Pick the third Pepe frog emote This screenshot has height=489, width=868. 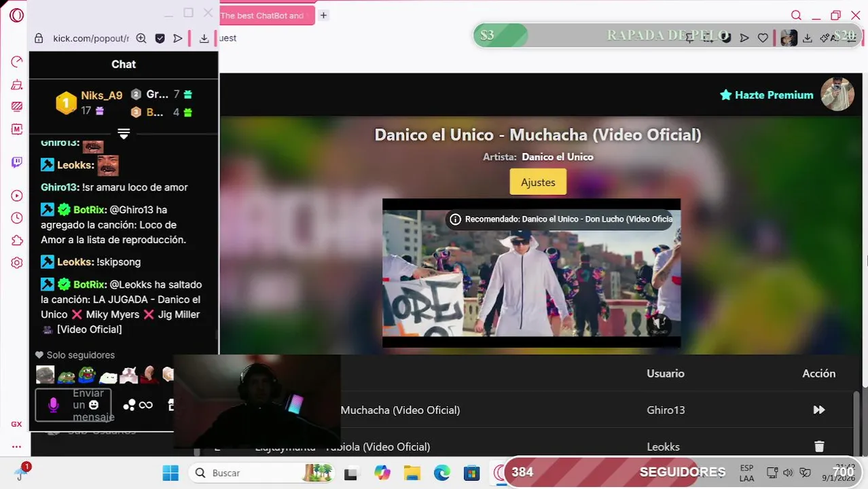pyautogui.click(x=87, y=374)
